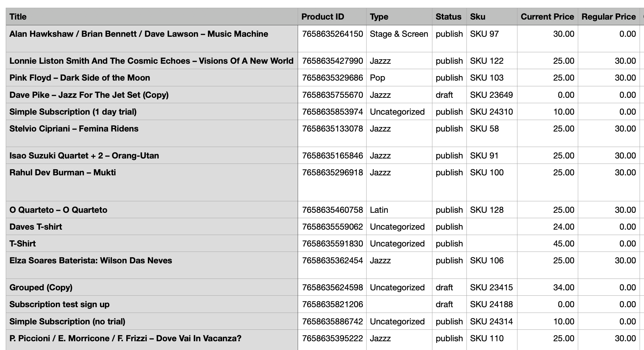Select the Pink Floyd – Dark Side row
This screenshot has width=644, height=350.
click(80, 78)
